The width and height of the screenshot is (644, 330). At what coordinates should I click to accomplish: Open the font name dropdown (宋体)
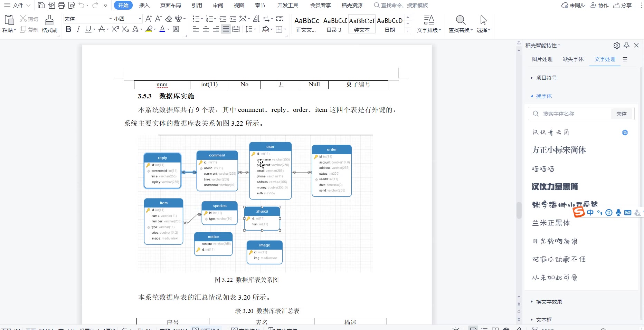111,19
